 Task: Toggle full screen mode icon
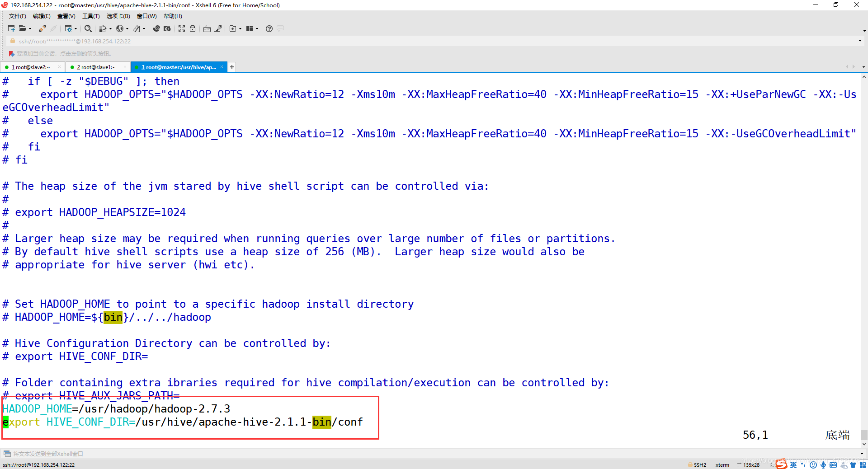182,28
